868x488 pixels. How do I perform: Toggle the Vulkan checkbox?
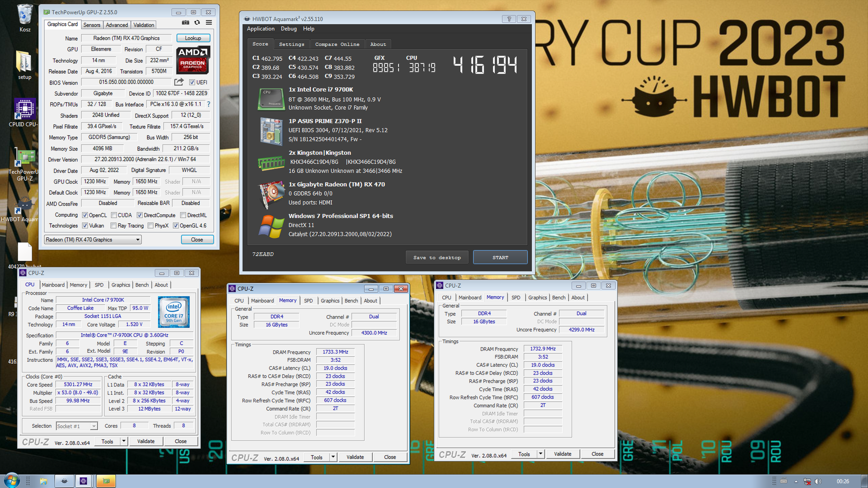coord(85,225)
